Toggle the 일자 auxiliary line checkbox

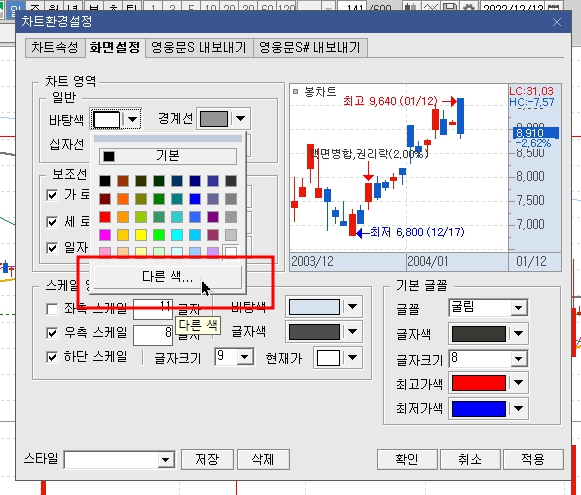pyautogui.click(x=52, y=248)
